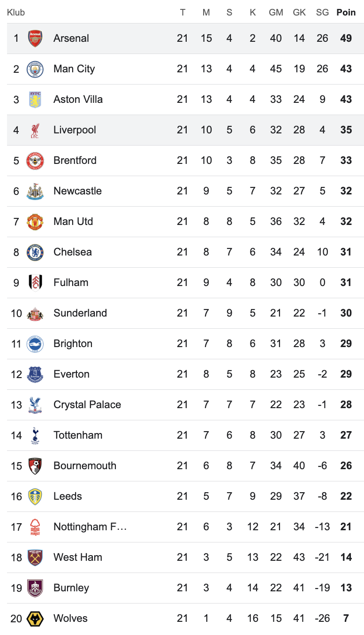Click the Man City club crest

tap(35, 69)
